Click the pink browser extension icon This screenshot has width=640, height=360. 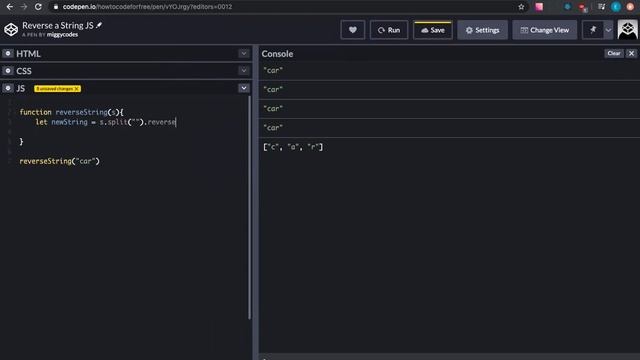tap(539, 7)
